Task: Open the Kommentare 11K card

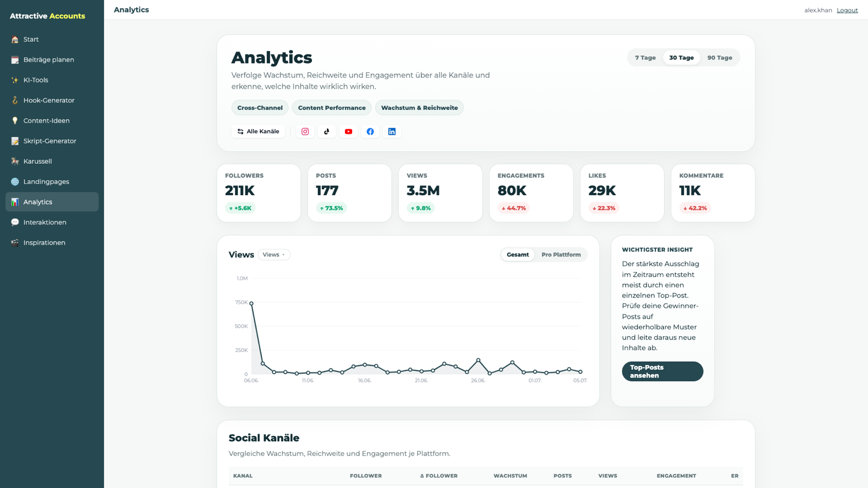Action: coord(713,193)
